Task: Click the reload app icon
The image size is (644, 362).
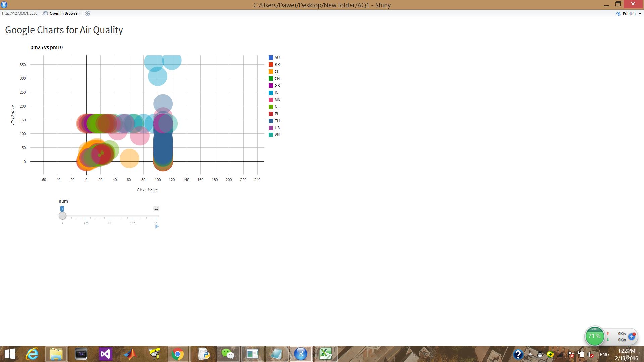Action: (x=88, y=13)
